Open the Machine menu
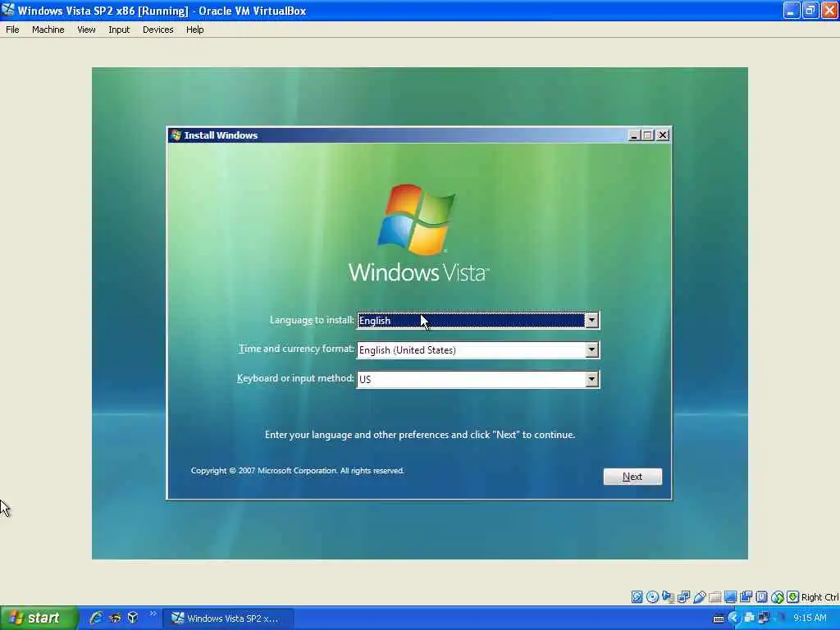Image resolution: width=840 pixels, height=630 pixels. (48, 30)
